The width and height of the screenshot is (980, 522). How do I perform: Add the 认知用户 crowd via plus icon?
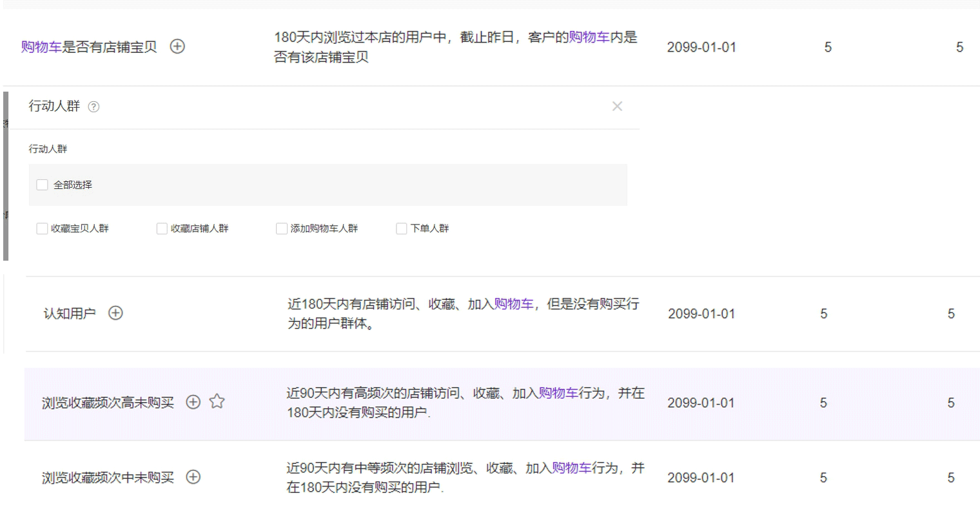pos(115,313)
